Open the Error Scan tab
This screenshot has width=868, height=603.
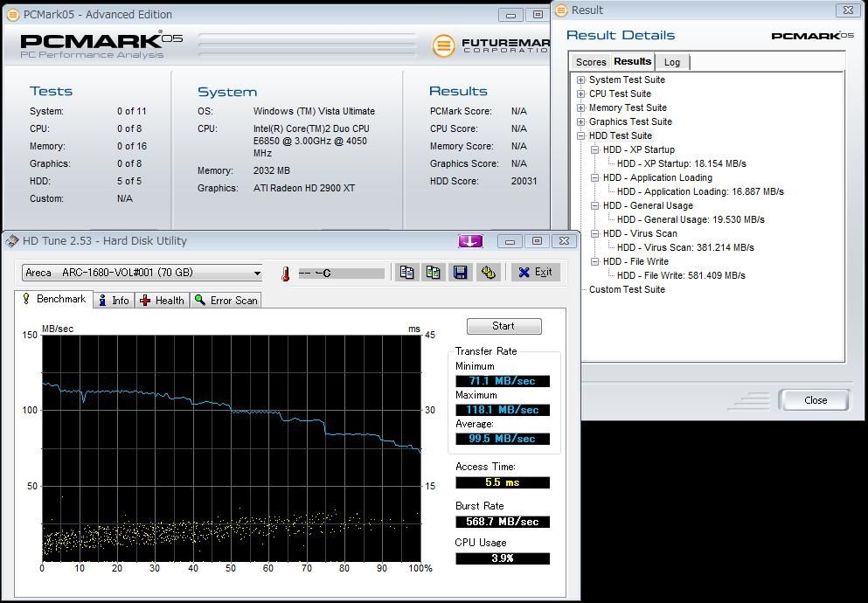[226, 301]
